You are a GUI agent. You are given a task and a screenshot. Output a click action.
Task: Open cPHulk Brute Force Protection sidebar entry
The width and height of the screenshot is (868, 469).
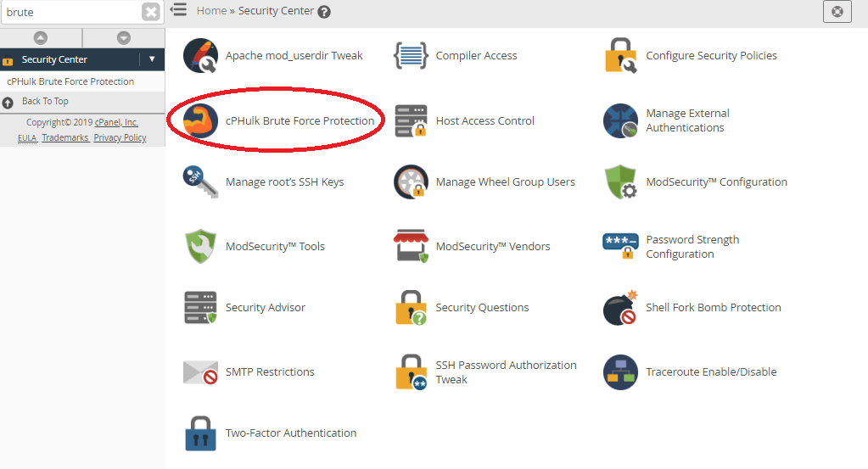[x=70, y=81]
